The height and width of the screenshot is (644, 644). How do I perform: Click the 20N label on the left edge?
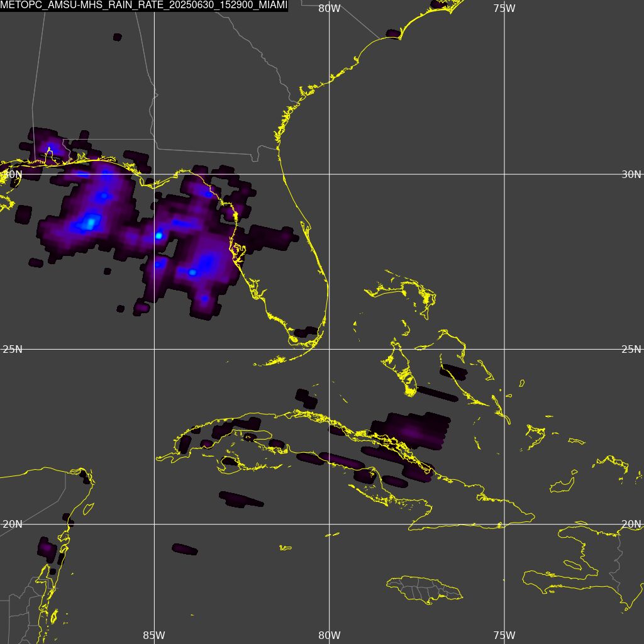pyautogui.click(x=13, y=525)
